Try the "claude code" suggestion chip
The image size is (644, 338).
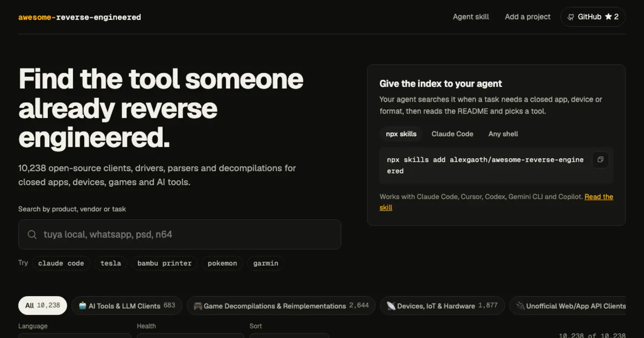tap(61, 264)
